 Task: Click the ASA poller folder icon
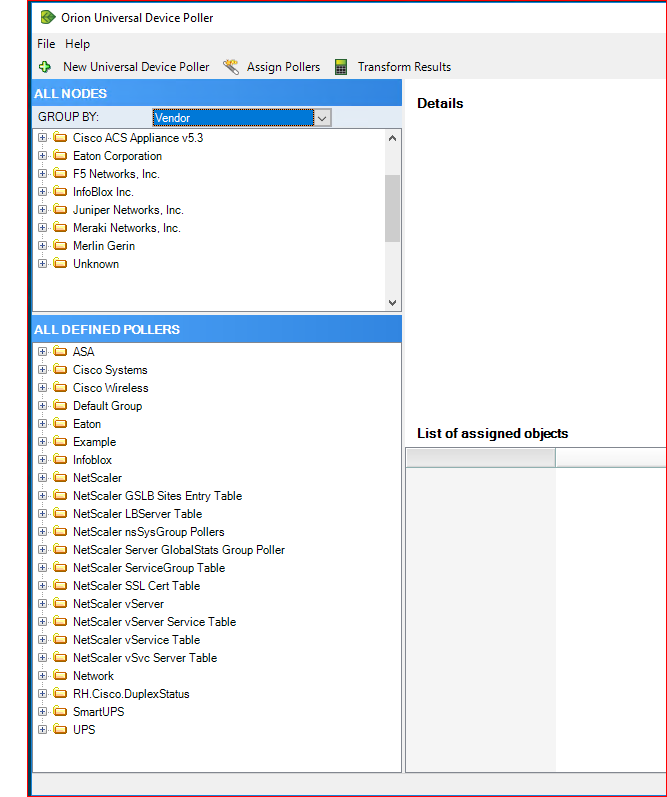click(x=60, y=351)
